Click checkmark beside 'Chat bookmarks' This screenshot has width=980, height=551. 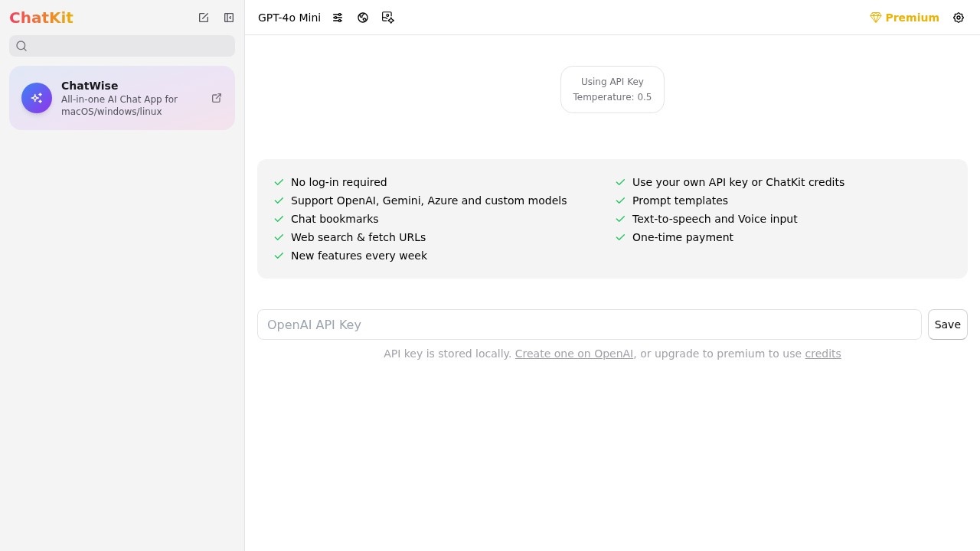coord(279,219)
